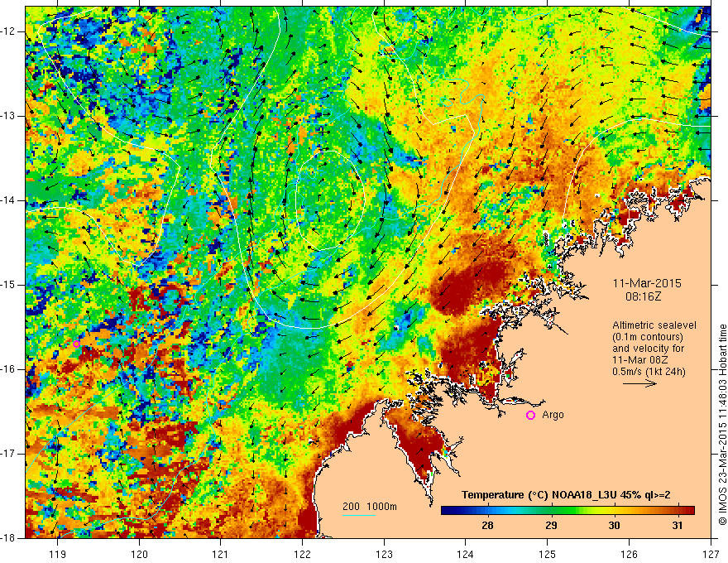Click the '-15' latitude axis label
Screen dimensions: 728x563
pos(8,285)
